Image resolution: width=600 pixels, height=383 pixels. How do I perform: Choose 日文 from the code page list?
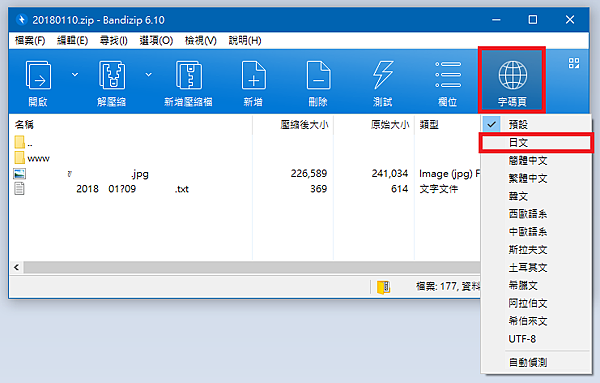pos(536,143)
